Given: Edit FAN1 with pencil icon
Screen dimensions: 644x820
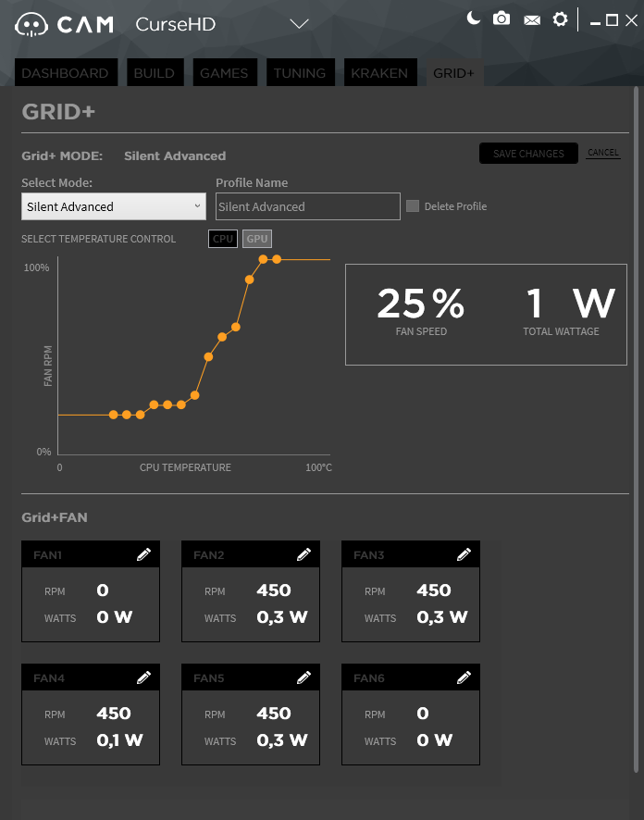Looking at the screenshot, I should pos(143,555).
